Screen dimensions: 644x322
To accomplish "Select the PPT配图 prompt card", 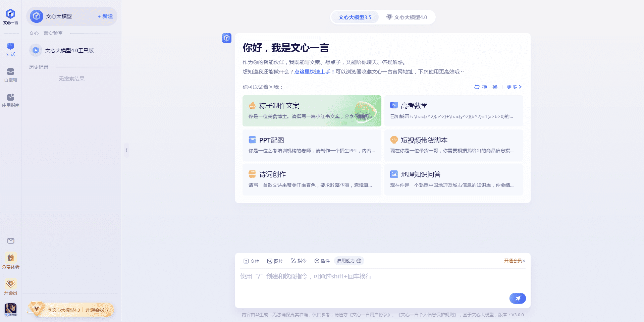I will (312, 145).
